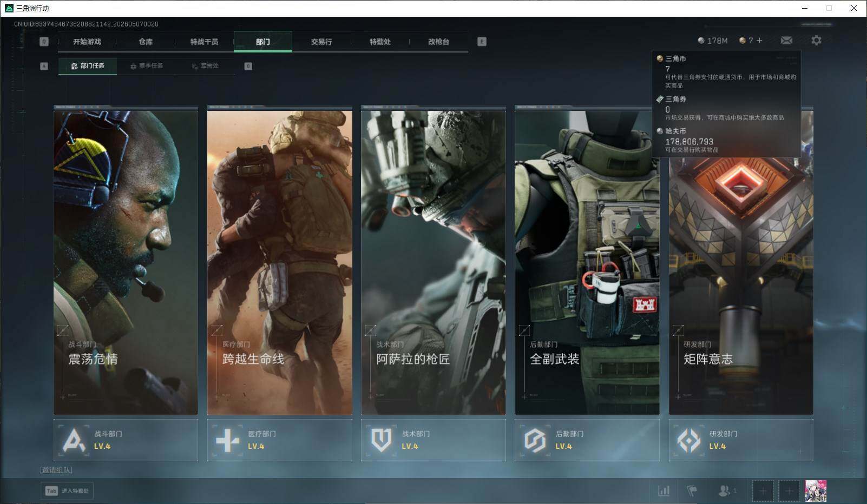The width and height of the screenshot is (867, 504).
Task: Click the 研发部门 LV.4 button
Action: coord(741,440)
